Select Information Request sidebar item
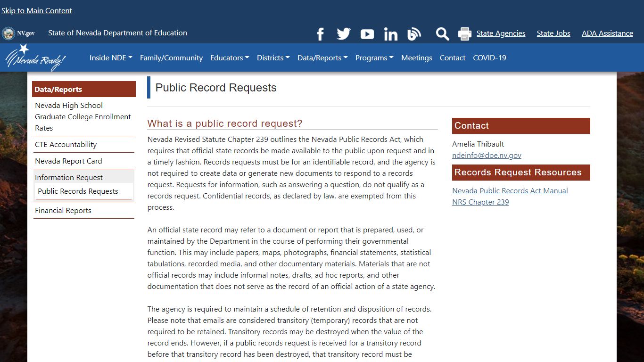 click(x=69, y=177)
